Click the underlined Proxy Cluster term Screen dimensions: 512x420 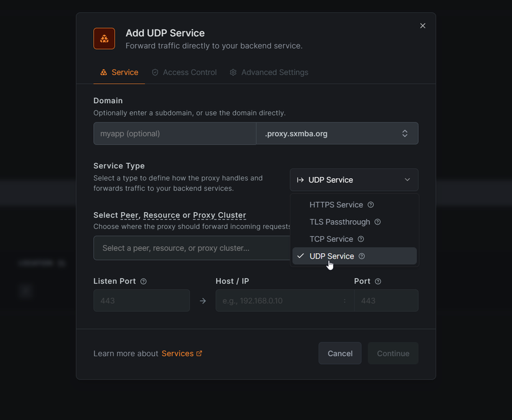tap(220, 215)
